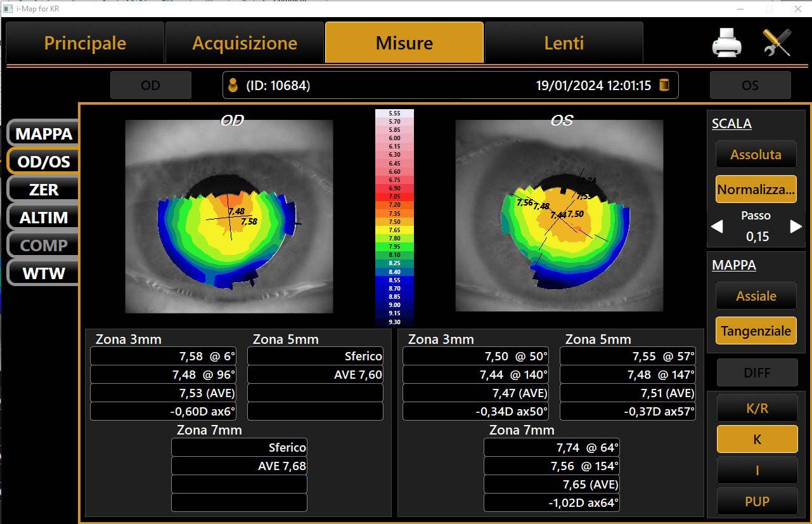Toggle the K/R display option
Image resolution: width=812 pixels, height=524 pixels.
(x=757, y=409)
